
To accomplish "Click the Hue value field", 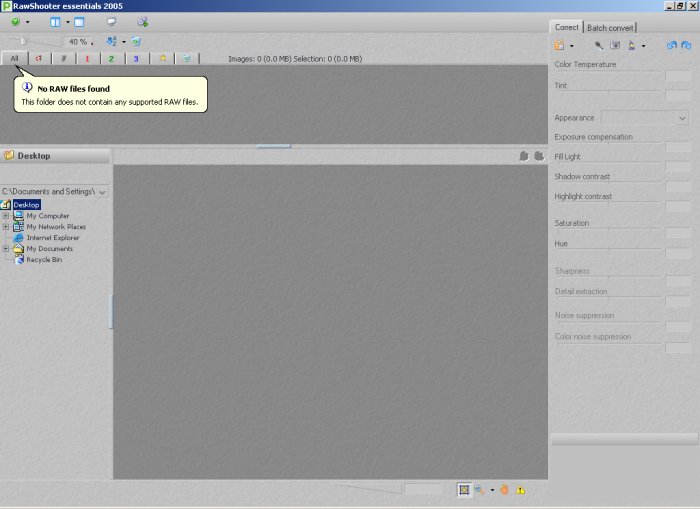I will click(x=678, y=253).
